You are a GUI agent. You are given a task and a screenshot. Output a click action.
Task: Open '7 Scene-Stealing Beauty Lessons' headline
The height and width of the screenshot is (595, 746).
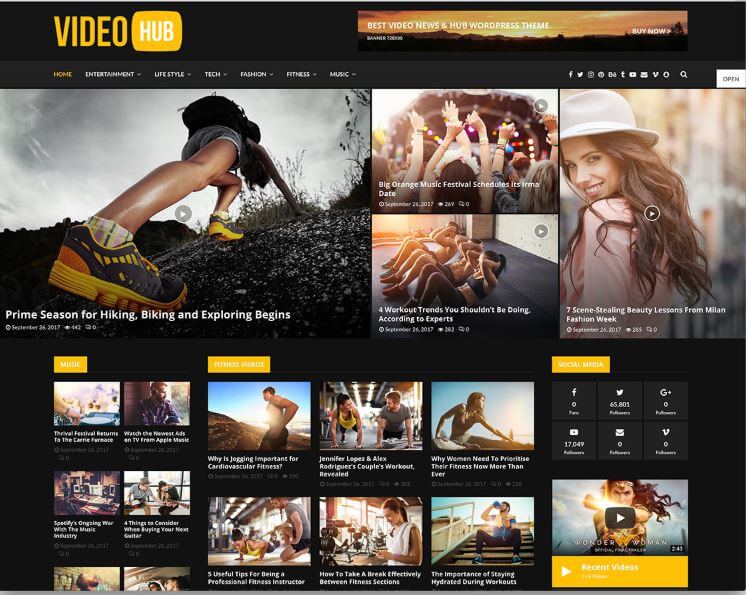click(x=646, y=314)
